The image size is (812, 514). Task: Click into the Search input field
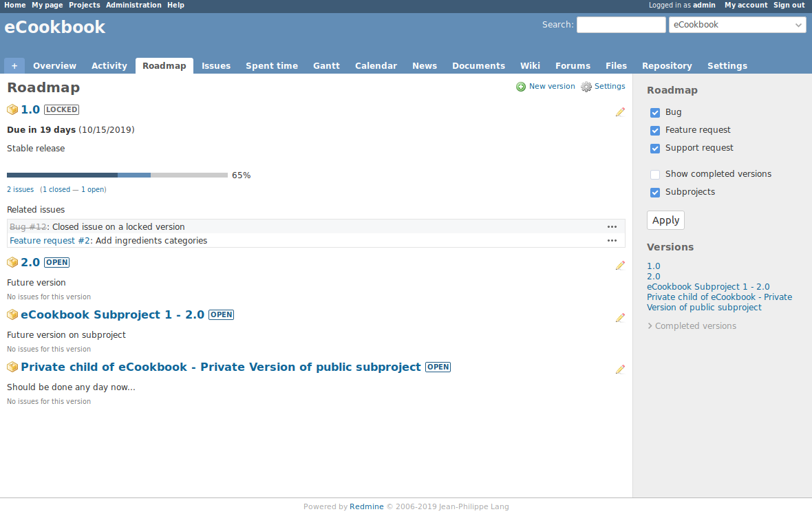point(621,25)
